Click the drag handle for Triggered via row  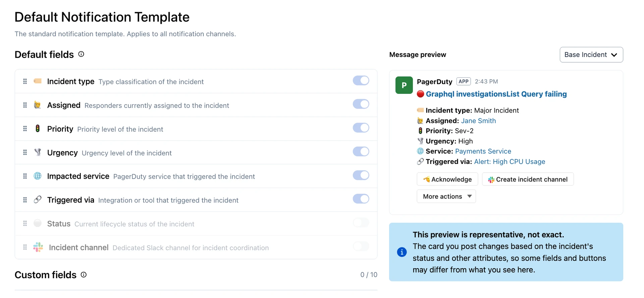[x=25, y=200]
